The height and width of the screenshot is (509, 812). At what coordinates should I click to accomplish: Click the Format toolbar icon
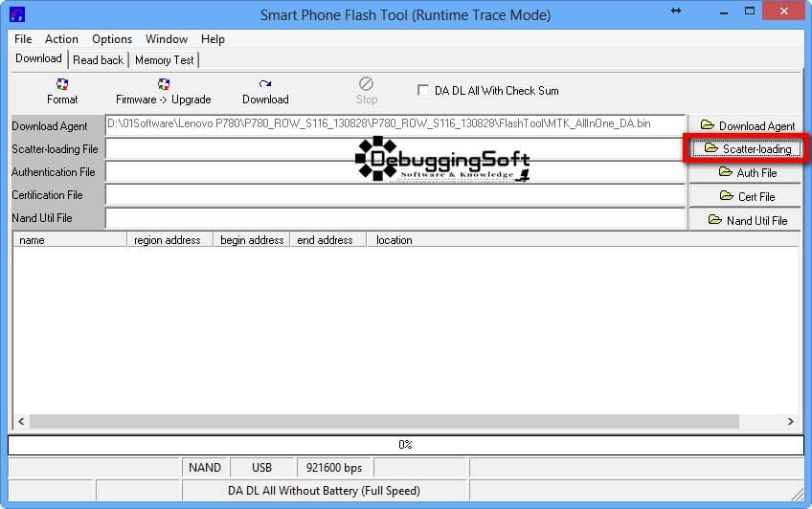(62, 84)
